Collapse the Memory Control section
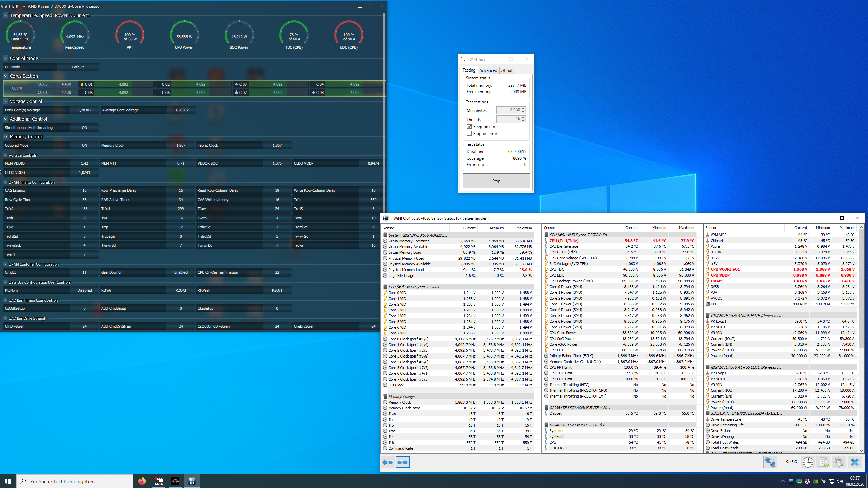 tap(6, 137)
